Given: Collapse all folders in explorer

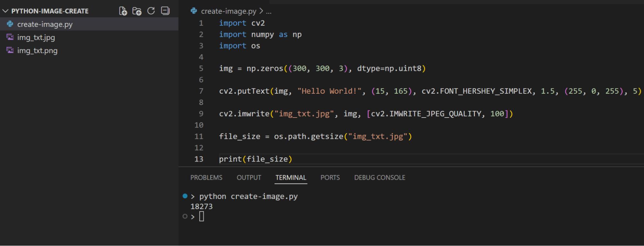Looking at the screenshot, I should (165, 11).
